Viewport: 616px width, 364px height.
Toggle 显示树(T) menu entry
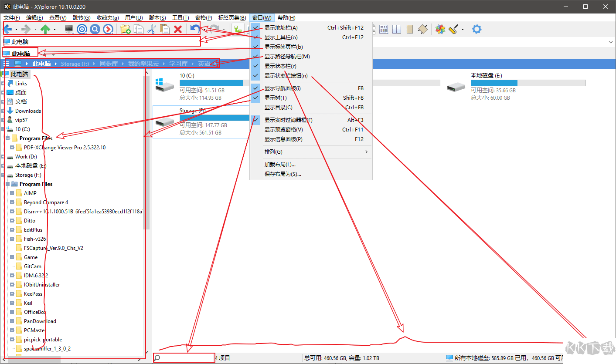(x=311, y=98)
